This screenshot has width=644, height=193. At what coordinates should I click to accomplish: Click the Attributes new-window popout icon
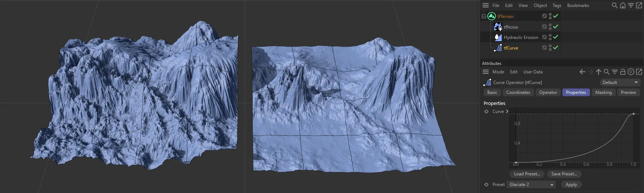coord(639,72)
